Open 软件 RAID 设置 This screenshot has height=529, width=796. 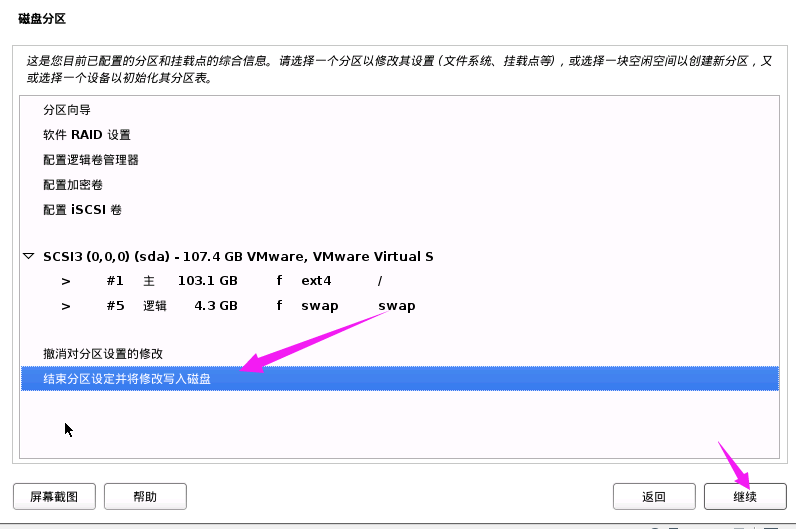click(87, 135)
